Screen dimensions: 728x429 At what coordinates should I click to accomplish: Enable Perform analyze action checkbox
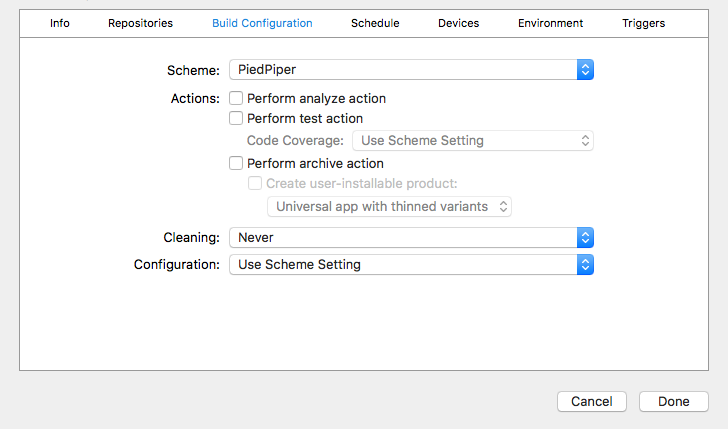point(237,98)
